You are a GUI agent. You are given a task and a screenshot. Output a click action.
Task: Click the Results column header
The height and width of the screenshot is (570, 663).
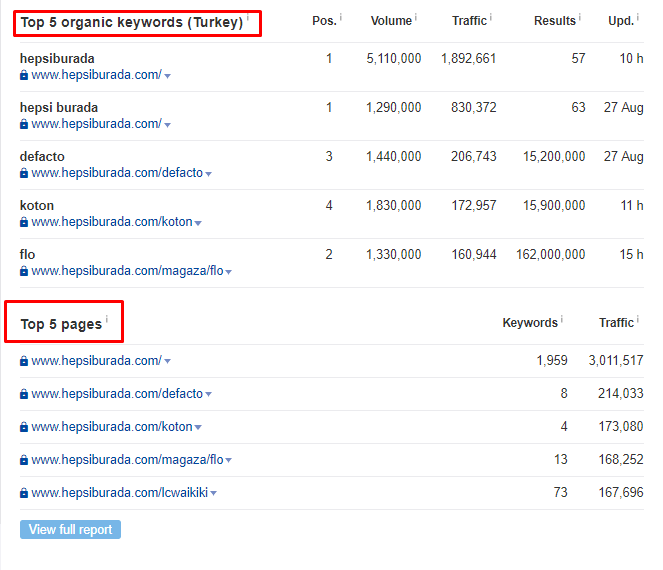click(555, 21)
